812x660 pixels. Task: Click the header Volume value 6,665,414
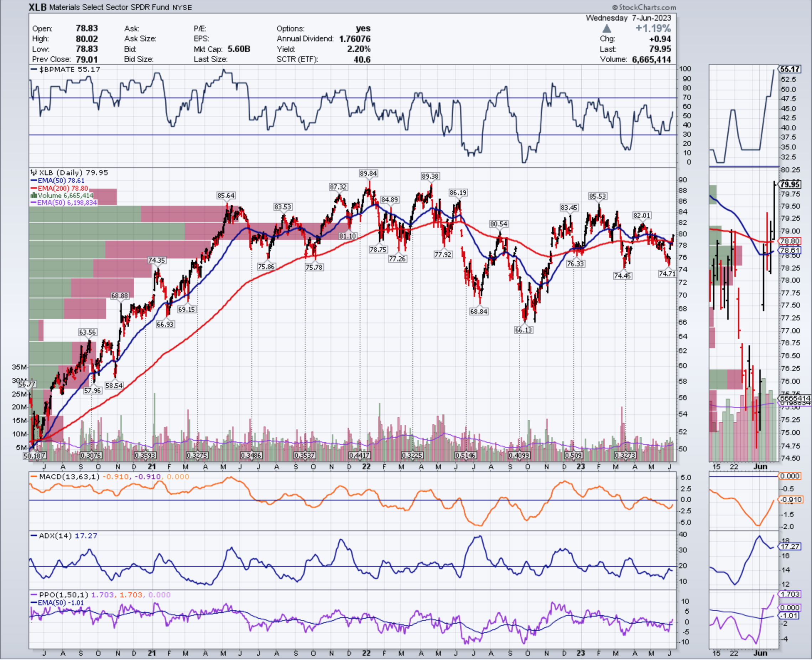tap(651, 59)
